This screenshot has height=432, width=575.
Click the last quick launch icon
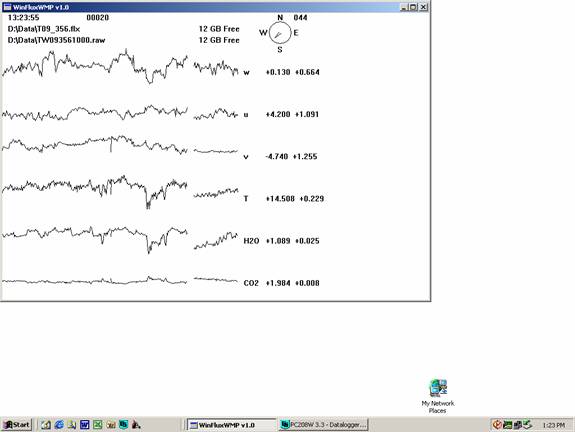point(136,425)
